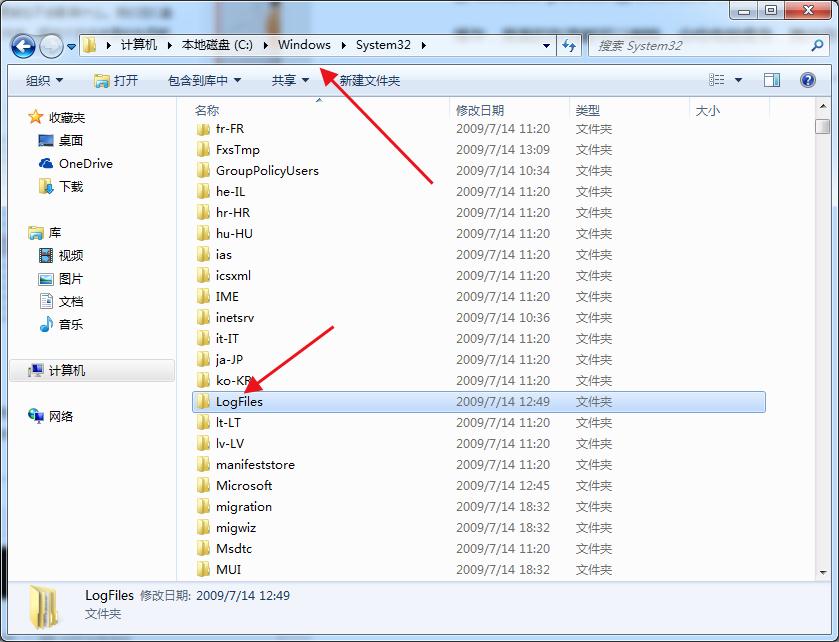Open the 音乐 library in sidebar
The width and height of the screenshot is (839, 642).
coord(70,325)
